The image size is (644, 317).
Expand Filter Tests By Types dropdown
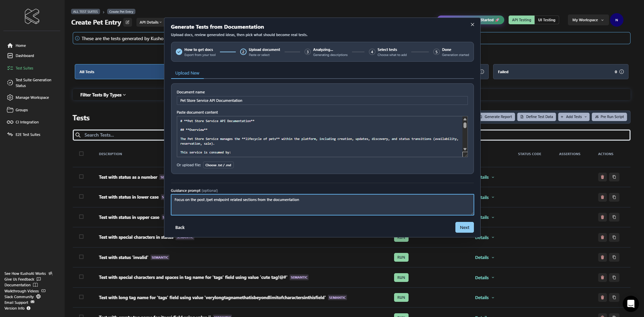click(103, 95)
